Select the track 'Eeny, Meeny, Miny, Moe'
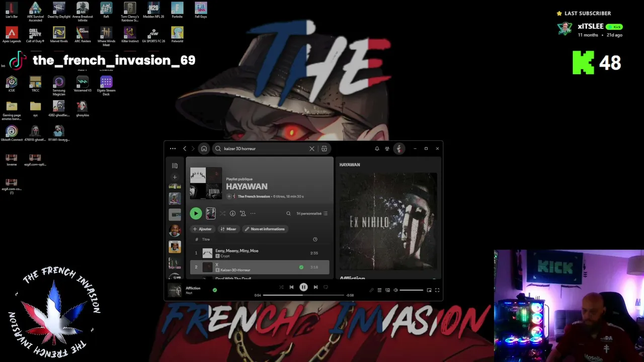 pos(237,251)
